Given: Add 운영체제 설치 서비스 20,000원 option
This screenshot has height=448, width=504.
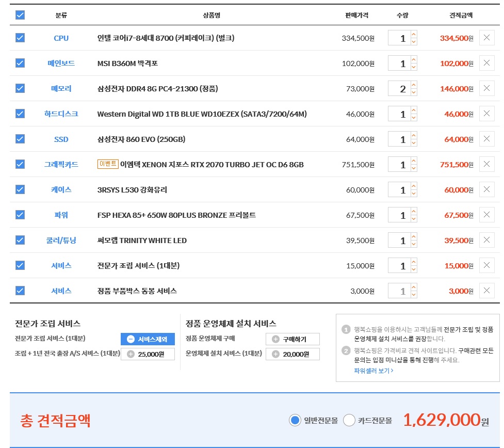Looking at the screenshot, I should pos(292,354).
